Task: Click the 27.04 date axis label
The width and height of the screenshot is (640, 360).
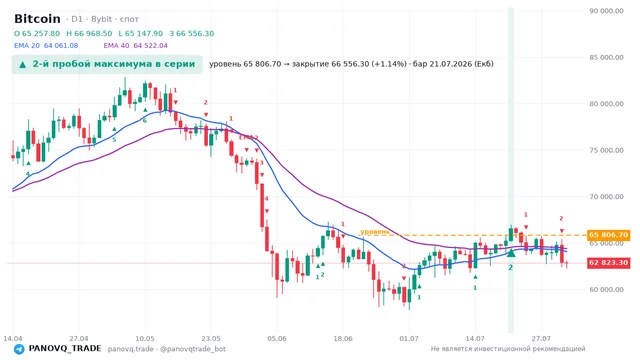Action: click(79, 339)
